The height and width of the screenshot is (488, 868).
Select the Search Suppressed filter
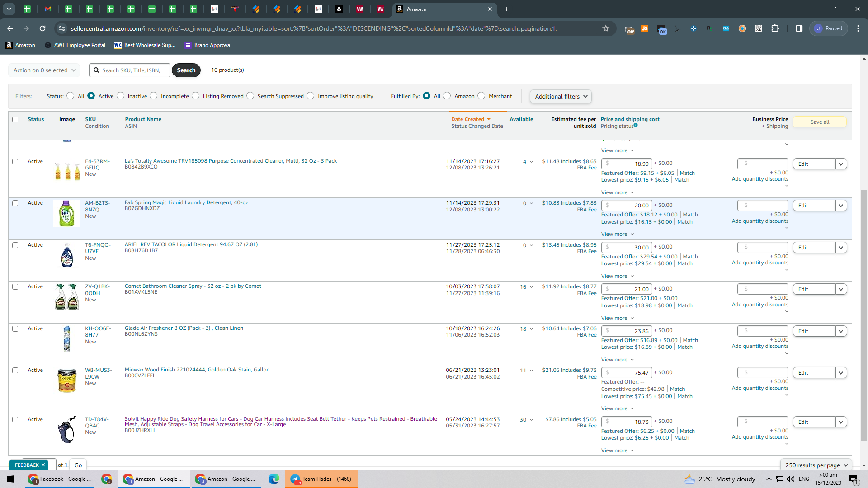click(250, 96)
